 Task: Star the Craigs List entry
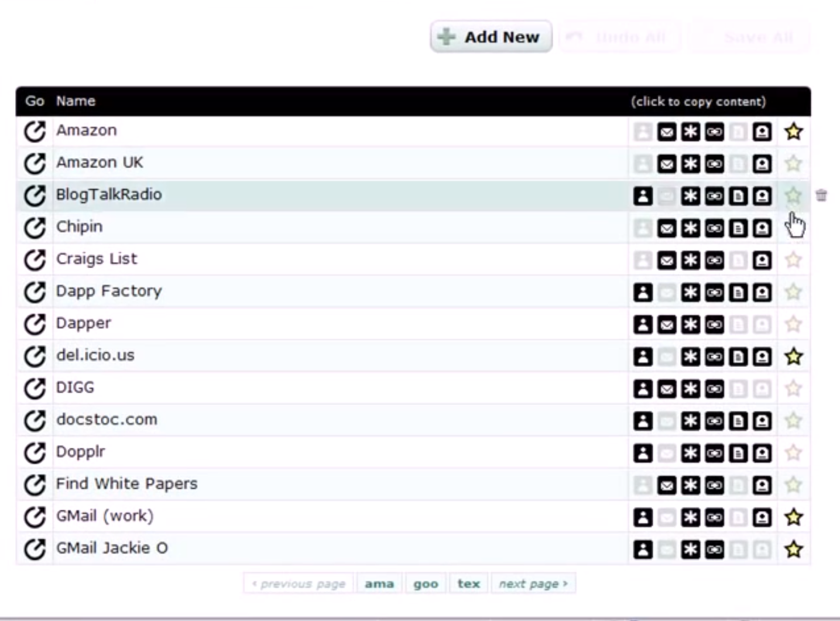click(x=793, y=260)
